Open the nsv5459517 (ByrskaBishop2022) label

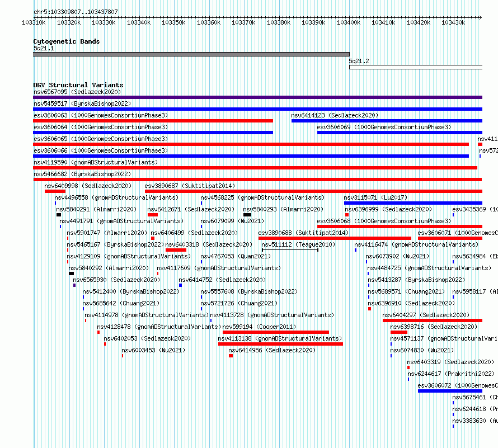pos(82,103)
